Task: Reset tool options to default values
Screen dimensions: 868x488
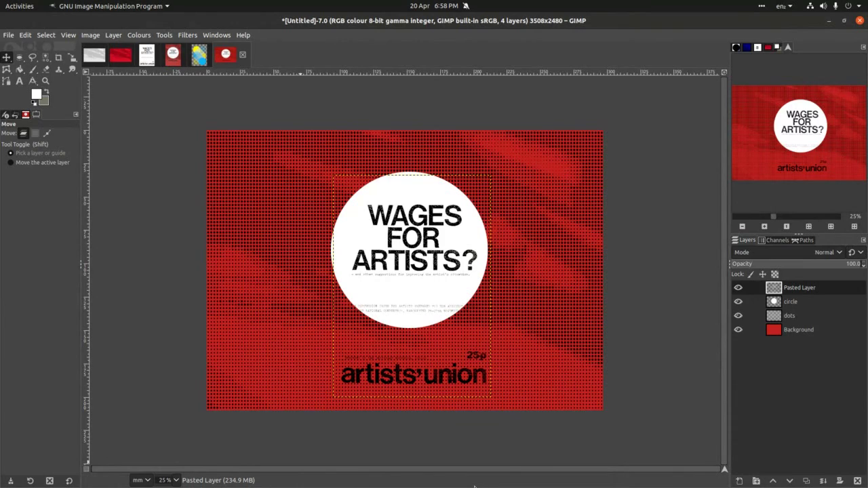Action: tap(69, 481)
